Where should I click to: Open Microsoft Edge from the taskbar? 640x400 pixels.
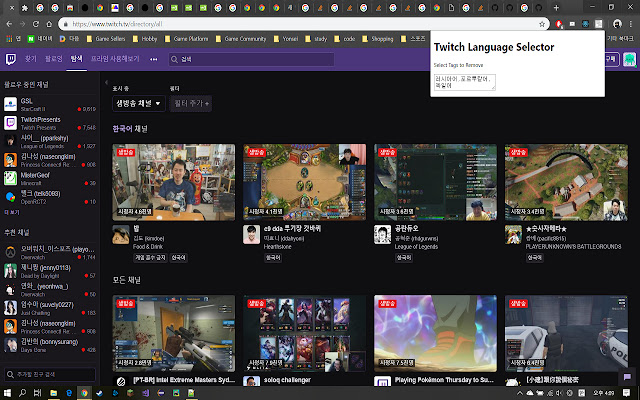coord(69,393)
